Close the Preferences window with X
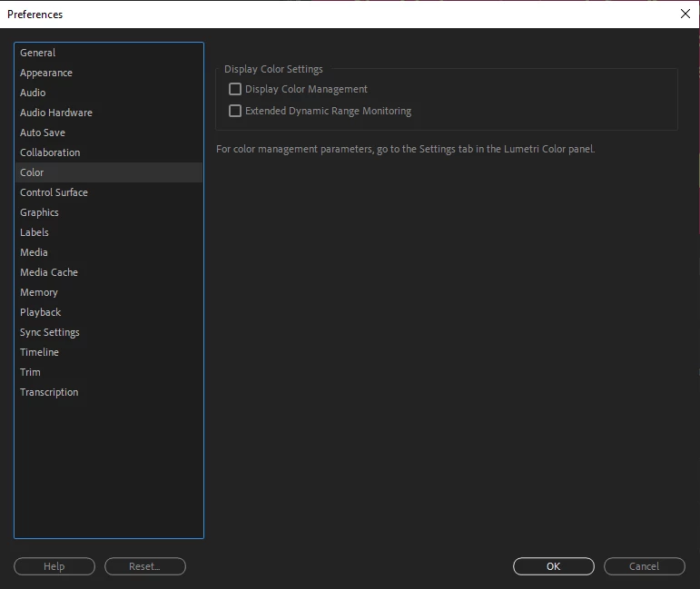The width and height of the screenshot is (700, 589). 685,14
